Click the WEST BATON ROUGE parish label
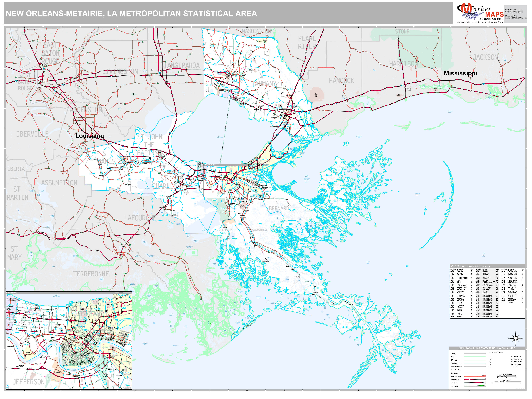532x399 pixels. tap(25, 82)
